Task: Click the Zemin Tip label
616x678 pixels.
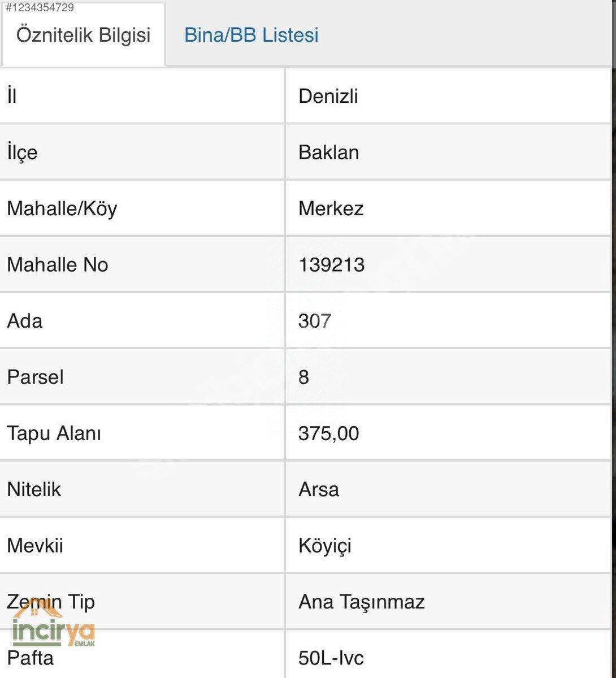Action: coord(51,602)
